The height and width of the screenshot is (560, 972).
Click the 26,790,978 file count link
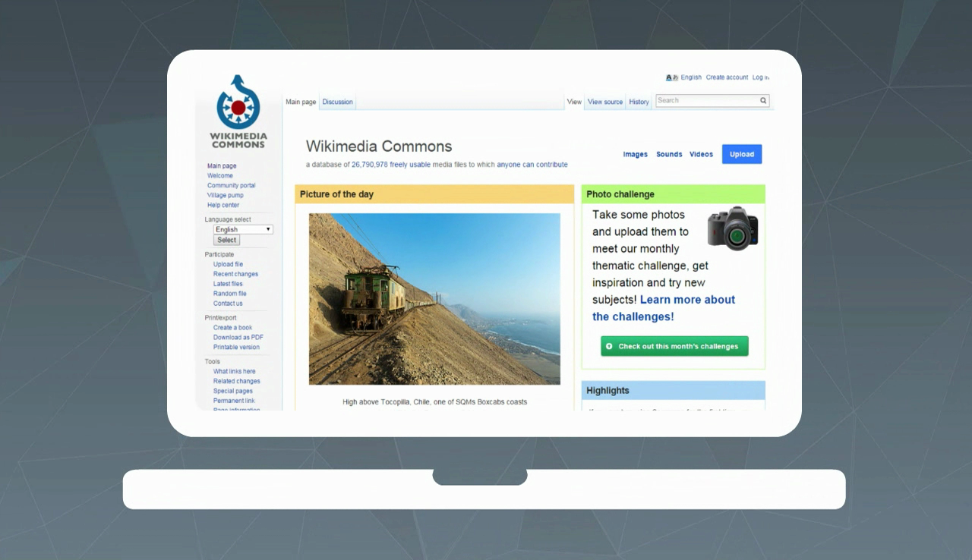[x=370, y=165]
